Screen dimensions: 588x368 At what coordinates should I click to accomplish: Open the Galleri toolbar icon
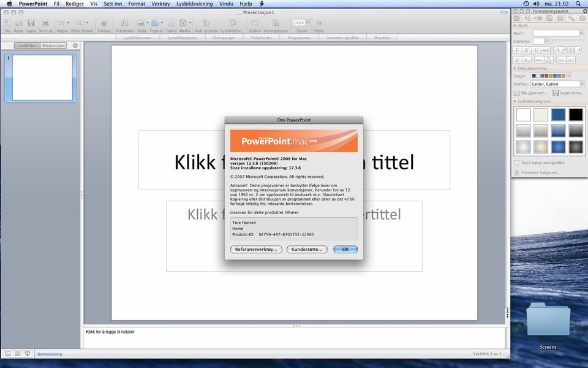[255, 23]
